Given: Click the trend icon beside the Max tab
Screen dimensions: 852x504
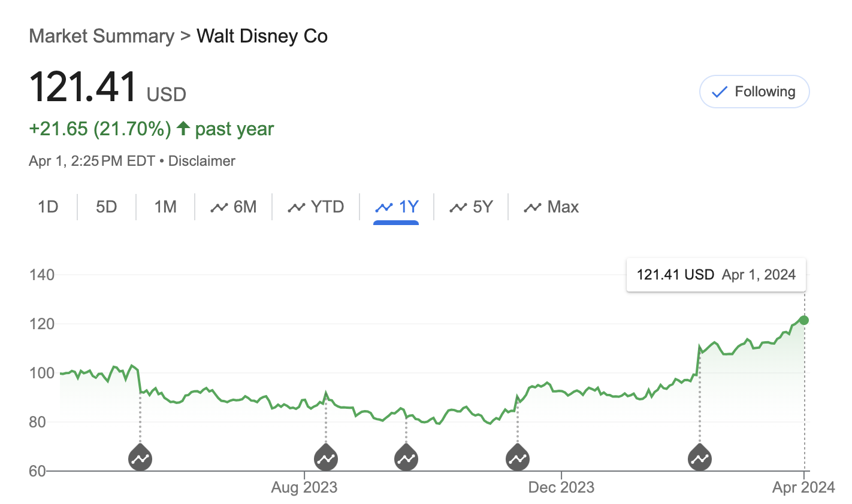Looking at the screenshot, I should pyautogui.click(x=532, y=207).
